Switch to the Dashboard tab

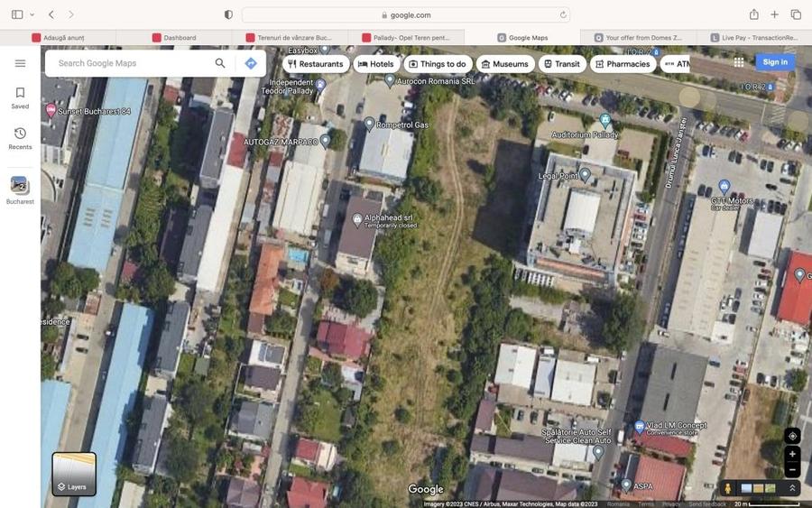pyautogui.click(x=180, y=38)
